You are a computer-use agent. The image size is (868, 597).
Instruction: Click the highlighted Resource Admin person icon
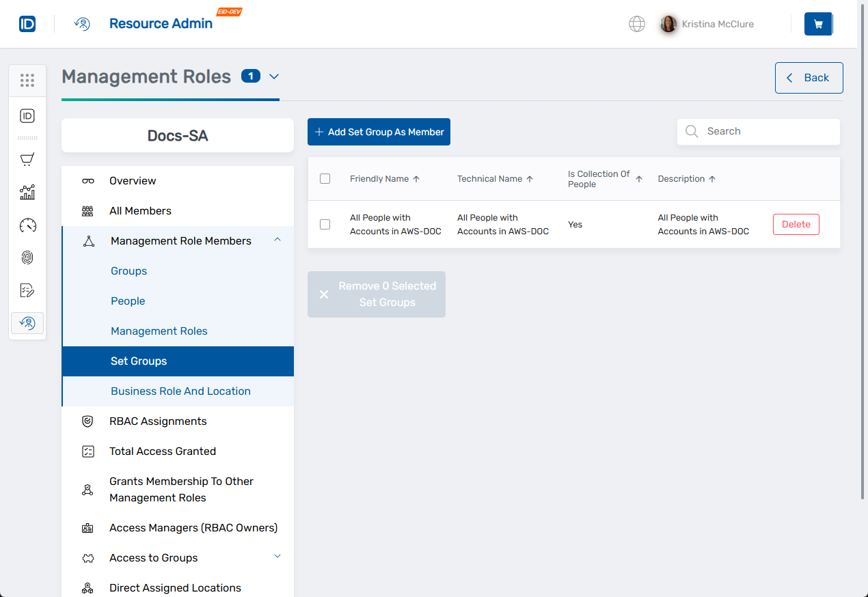coord(27,322)
